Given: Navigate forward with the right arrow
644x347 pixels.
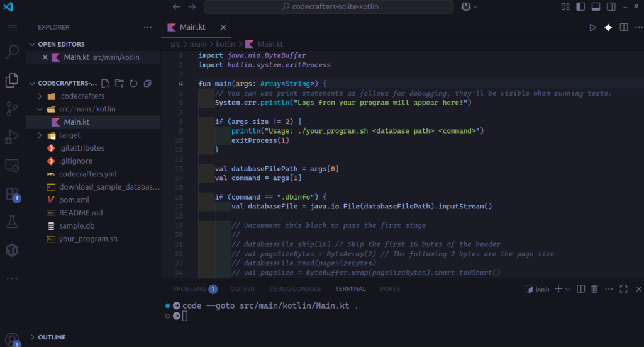Looking at the screenshot, I should (192, 6).
